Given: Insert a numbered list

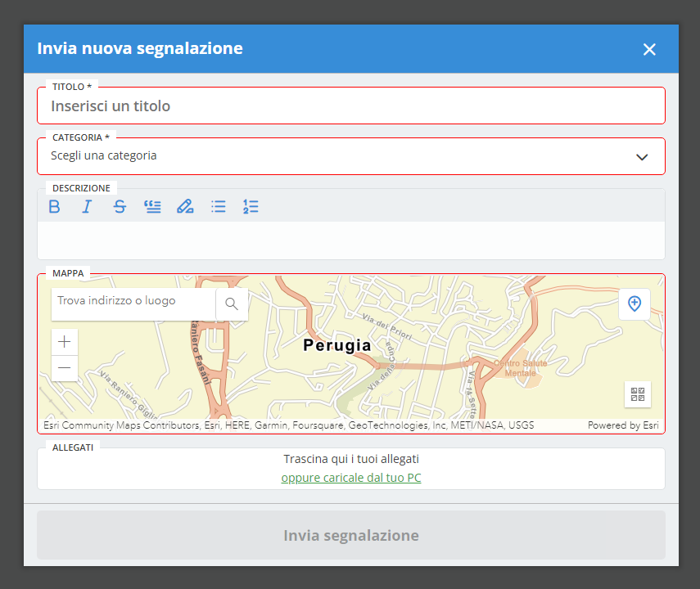Looking at the screenshot, I should pos(251,206).
